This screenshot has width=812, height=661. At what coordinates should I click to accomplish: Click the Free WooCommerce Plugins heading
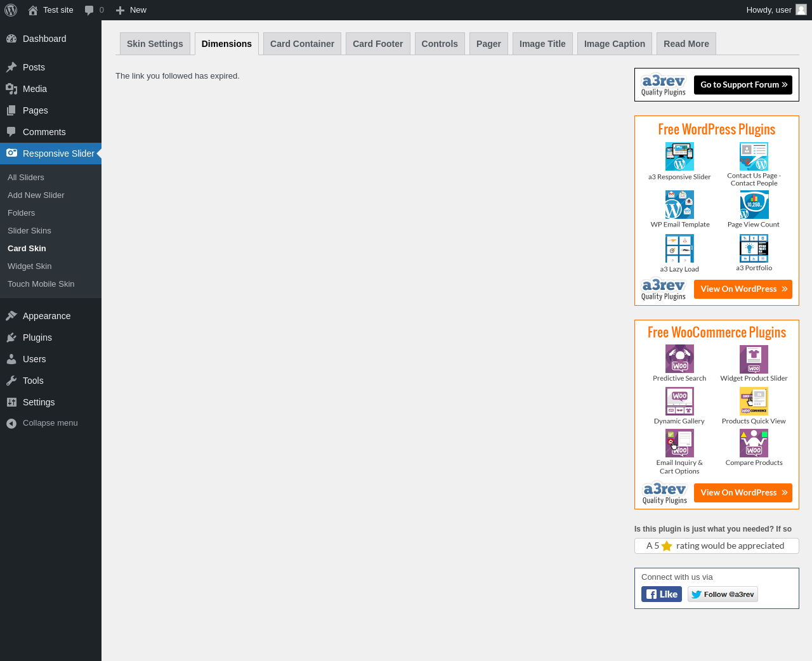[717, 332]
